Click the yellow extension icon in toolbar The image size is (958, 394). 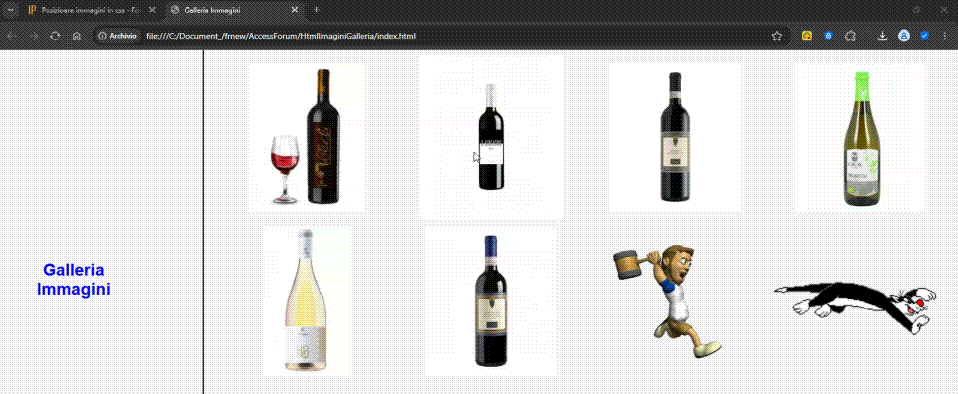806,36
